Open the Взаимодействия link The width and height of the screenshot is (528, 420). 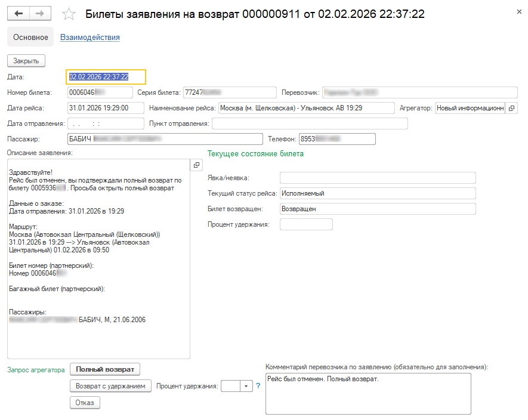click(90, 37)
